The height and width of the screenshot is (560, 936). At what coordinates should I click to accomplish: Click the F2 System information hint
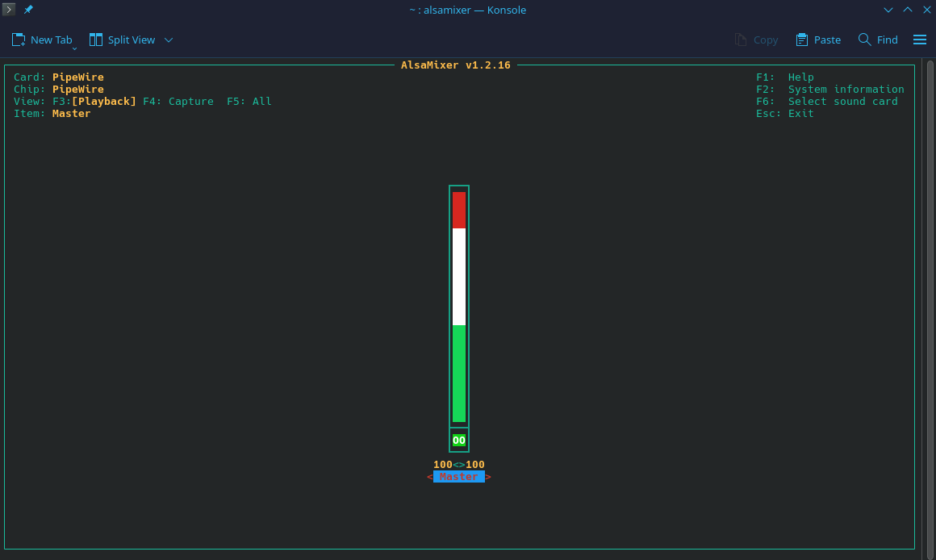(x=830, y=90)
